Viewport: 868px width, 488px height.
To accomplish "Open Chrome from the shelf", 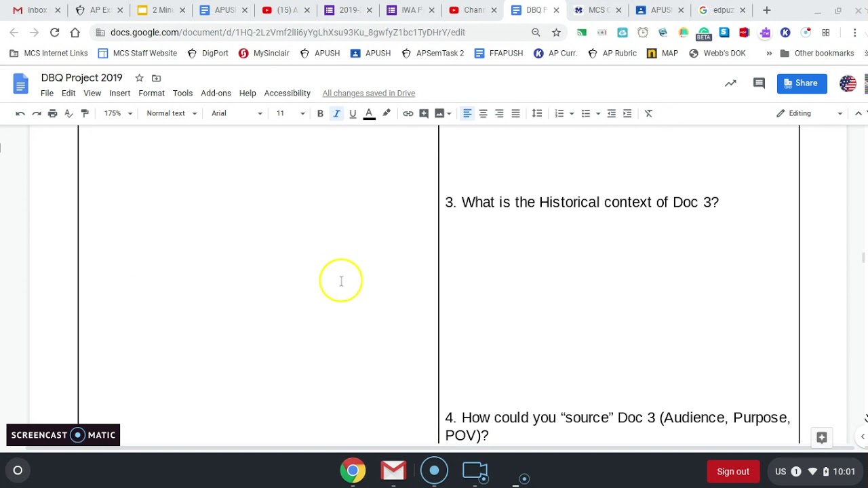I will [x=353, y=470].
